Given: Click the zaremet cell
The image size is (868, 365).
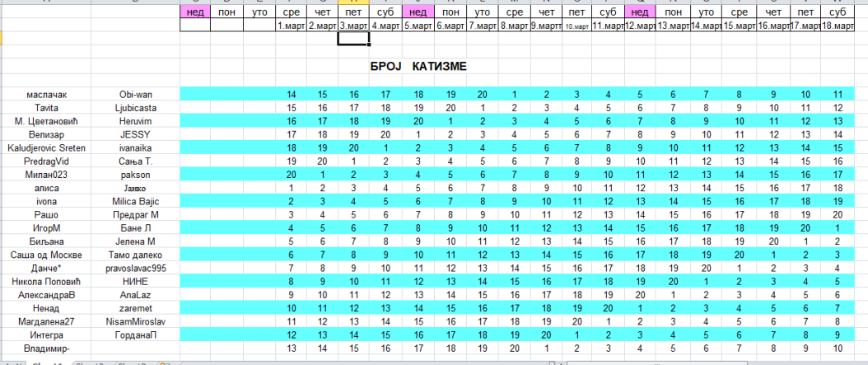Looking at the screenshot, I should (136, 308).
